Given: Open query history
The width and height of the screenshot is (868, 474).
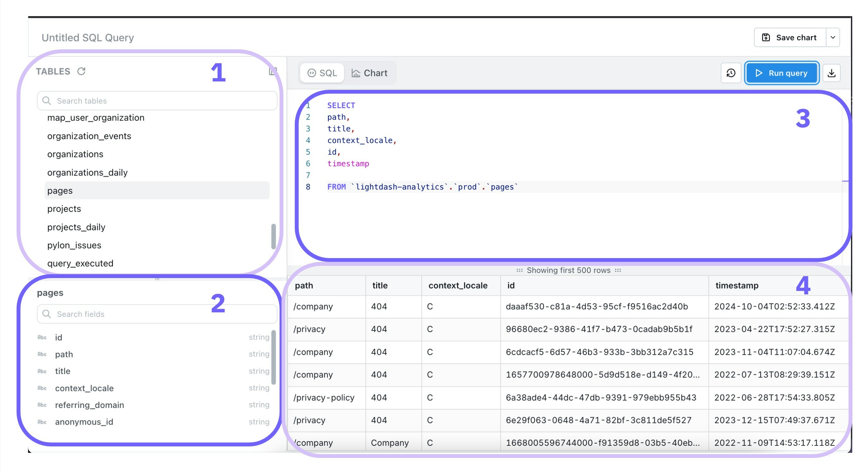Looking at the screenshot, I should click(x=731, y=73).
